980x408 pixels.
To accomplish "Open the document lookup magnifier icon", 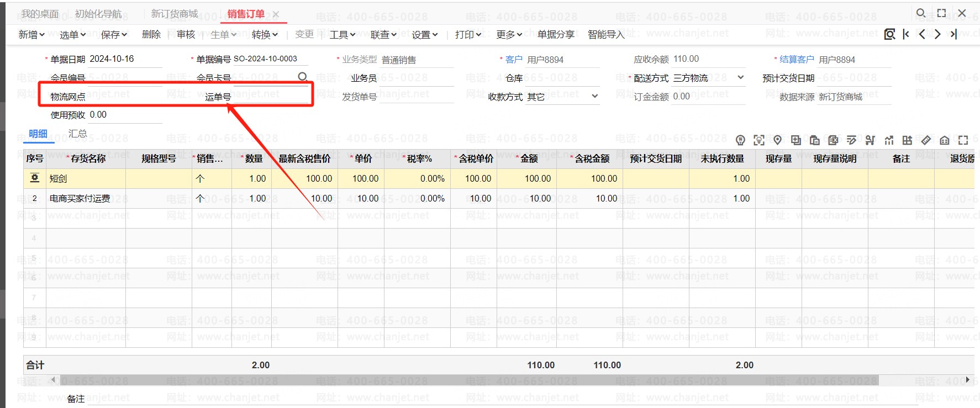I will click(x=889, y=34).
